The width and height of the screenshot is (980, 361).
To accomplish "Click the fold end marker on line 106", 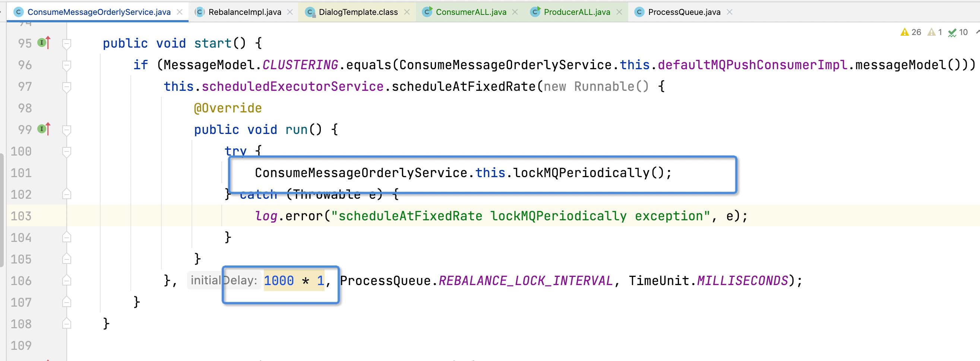I will pos(67,281).
